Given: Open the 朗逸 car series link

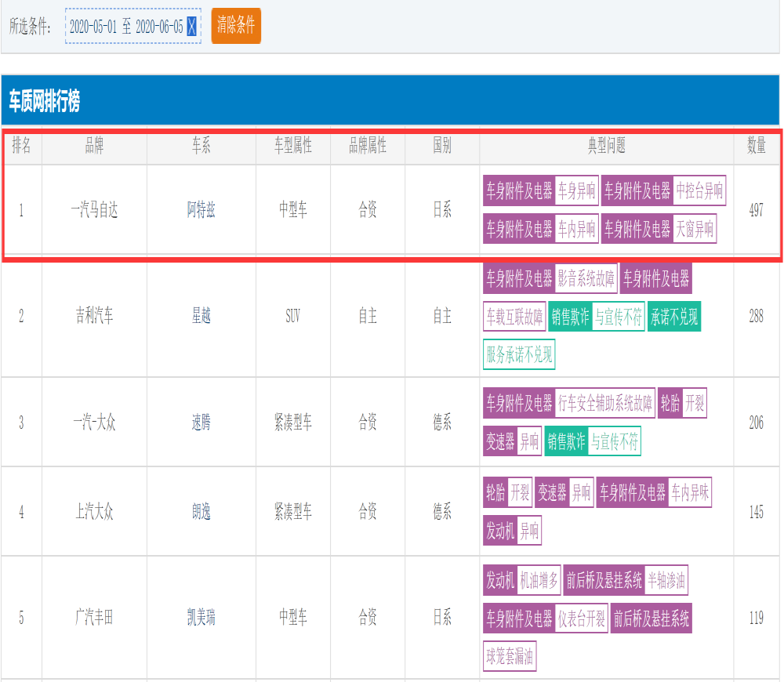Looking at the screenshot, I should pos(201,511).
